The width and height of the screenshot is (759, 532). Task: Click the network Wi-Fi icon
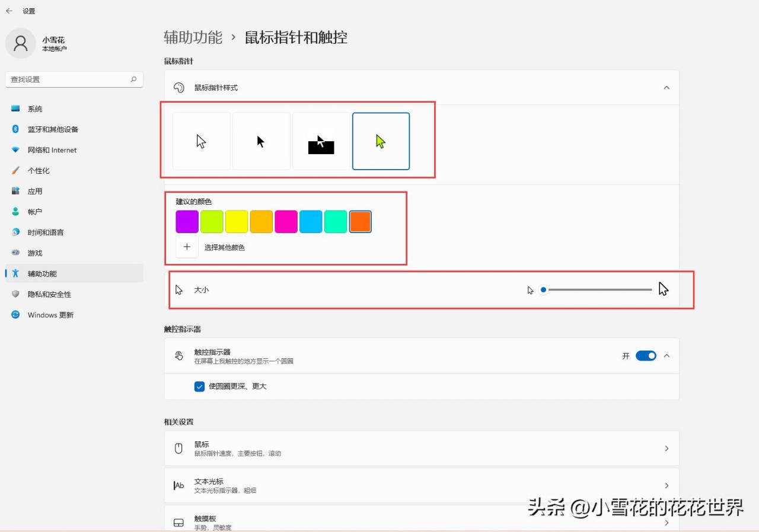[15, 150]
